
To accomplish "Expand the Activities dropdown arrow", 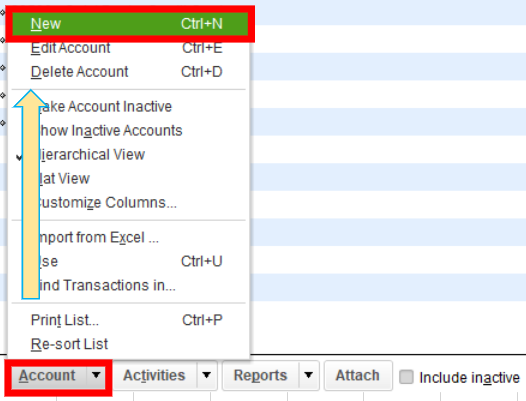I will [207, 375].
